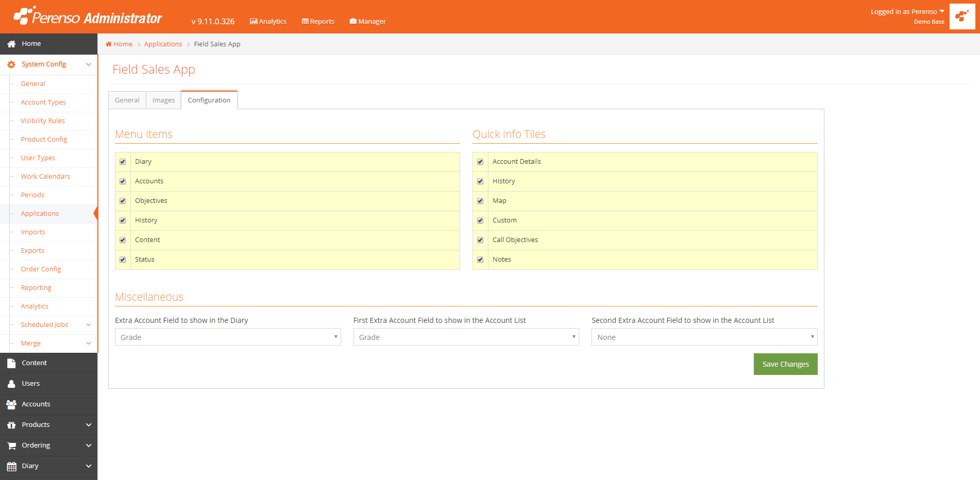Screen dimensions: 980x480
Task: Open Manager in the top menu
Action: [x=368, y=21]
